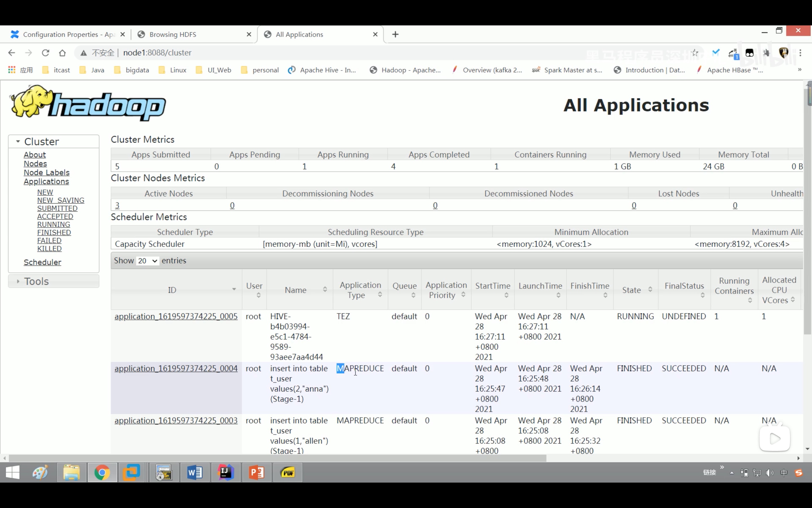Open VMware taskbar icon

tap(131, 472)
